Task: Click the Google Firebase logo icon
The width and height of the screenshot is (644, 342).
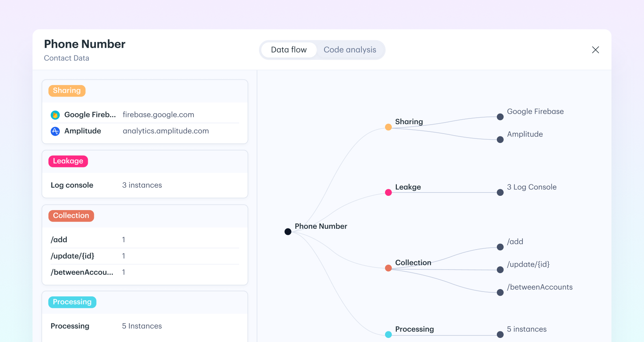Action: [x=55, y=115]
